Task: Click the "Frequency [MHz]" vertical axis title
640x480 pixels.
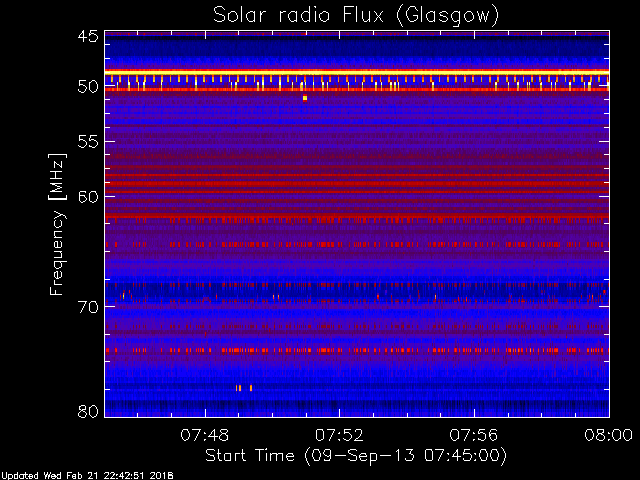Action: 57,224
